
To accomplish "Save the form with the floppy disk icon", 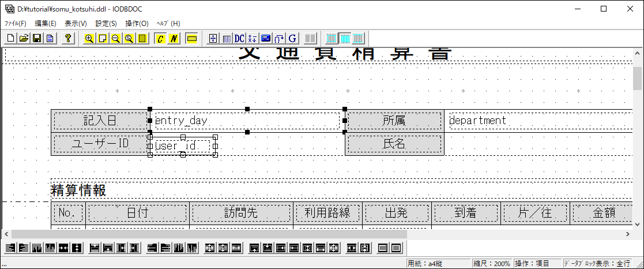I will pos(36,39).
